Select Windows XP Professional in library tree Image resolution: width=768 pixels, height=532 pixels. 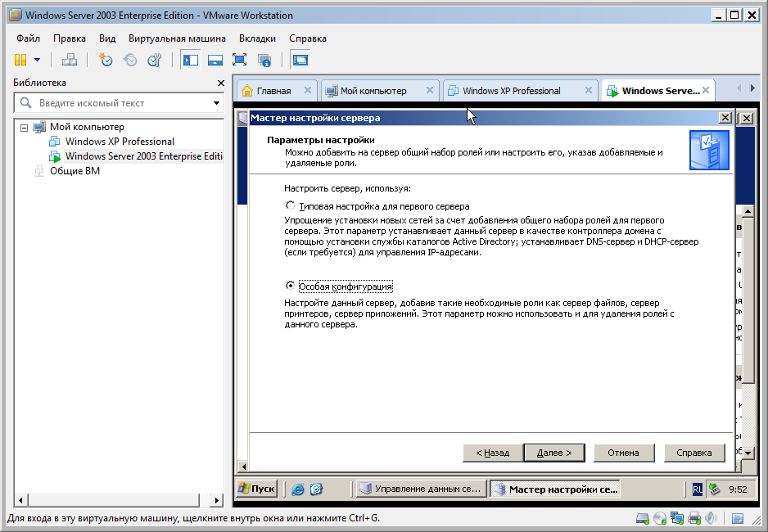(x=120, y=142)
